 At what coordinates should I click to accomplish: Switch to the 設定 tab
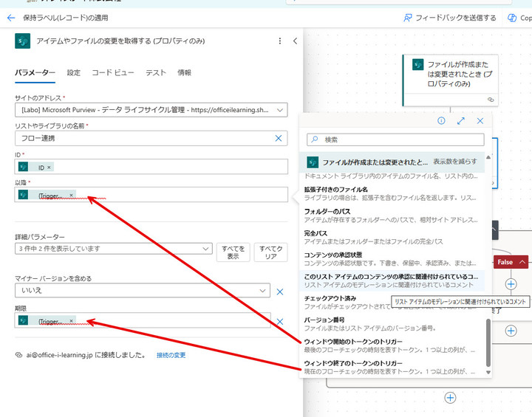pos(74,72)
